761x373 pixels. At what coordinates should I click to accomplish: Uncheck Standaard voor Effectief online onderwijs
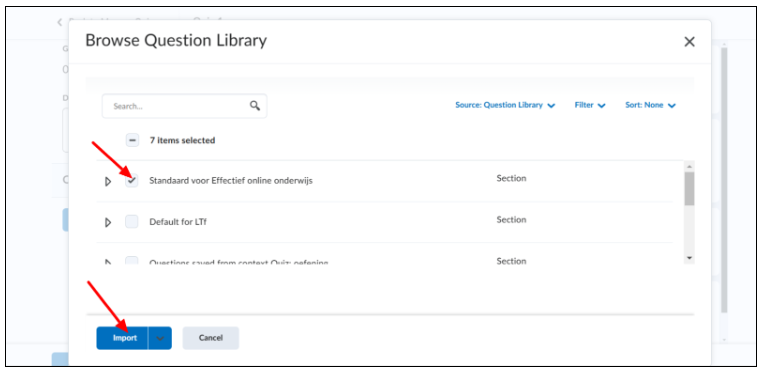pyautogui.click(x=132, y=181)
